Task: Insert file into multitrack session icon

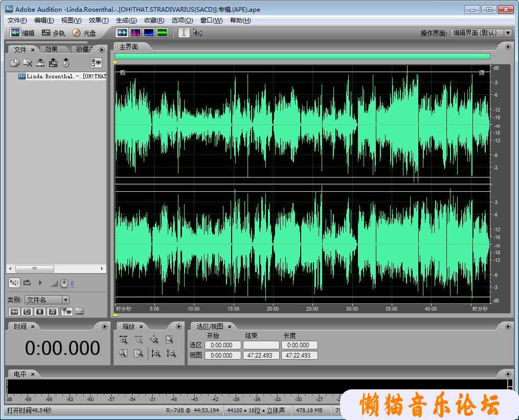Action: point(53,62)
